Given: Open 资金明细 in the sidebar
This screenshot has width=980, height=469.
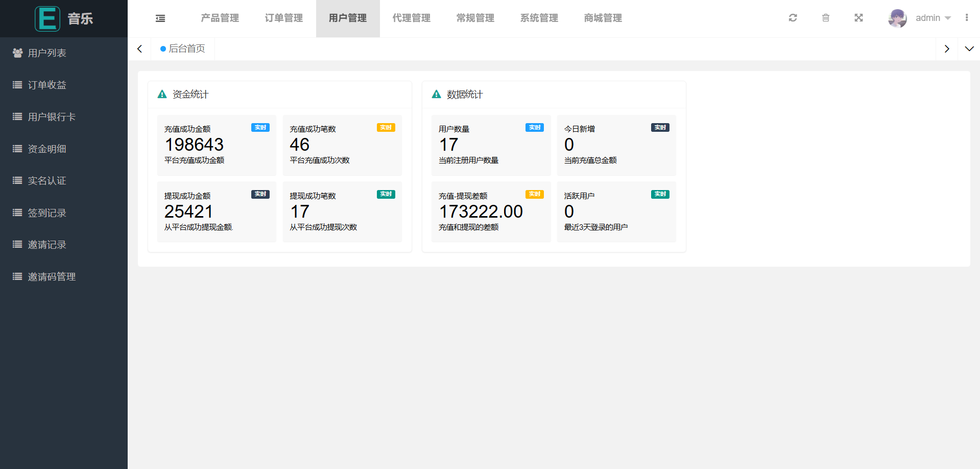Looking at the screenshot, I should point(47,149).
